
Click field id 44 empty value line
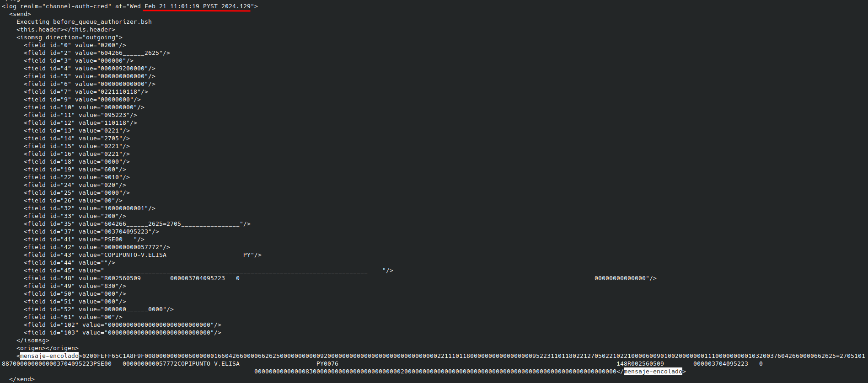(70, 263)
